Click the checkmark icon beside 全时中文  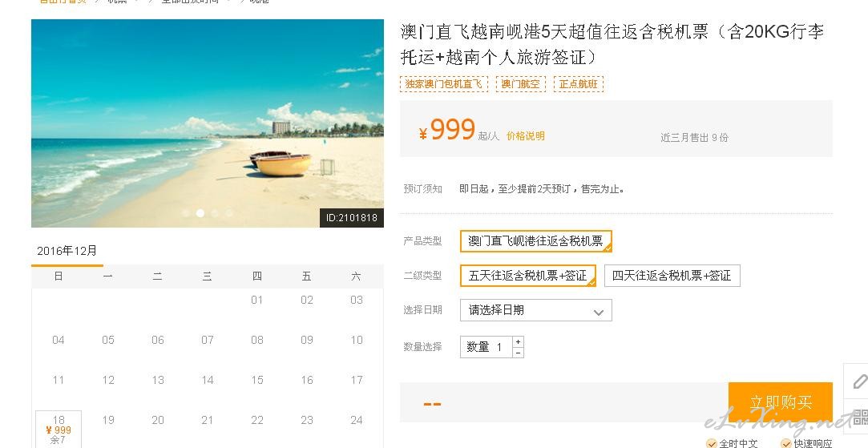pos(712,443)
